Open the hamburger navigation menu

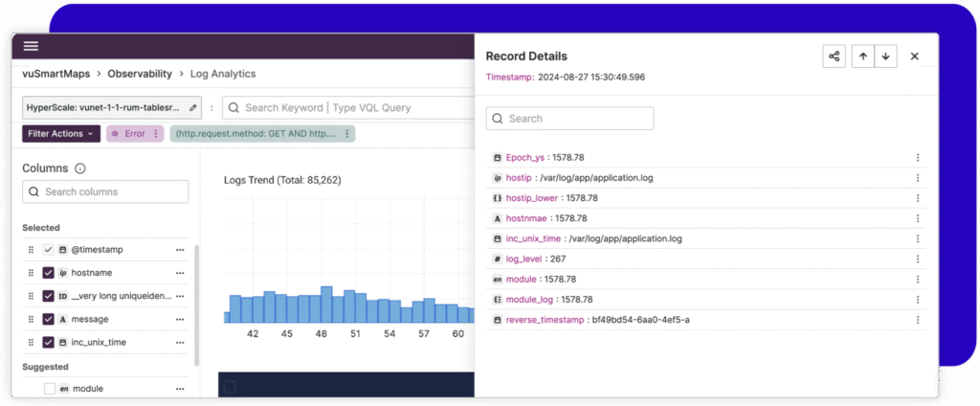click(x=32, y=46)
